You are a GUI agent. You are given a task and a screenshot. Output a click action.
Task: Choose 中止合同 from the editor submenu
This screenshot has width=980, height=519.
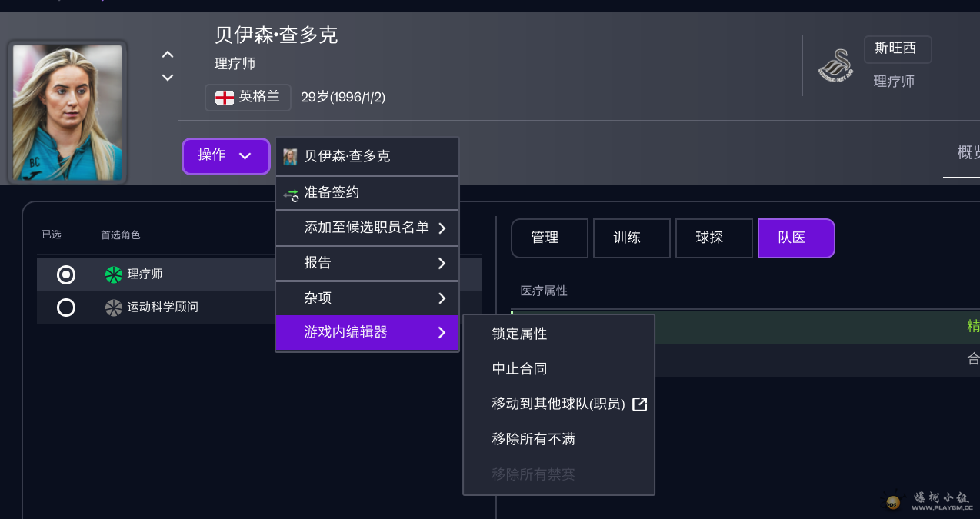(x=520, y=369)
